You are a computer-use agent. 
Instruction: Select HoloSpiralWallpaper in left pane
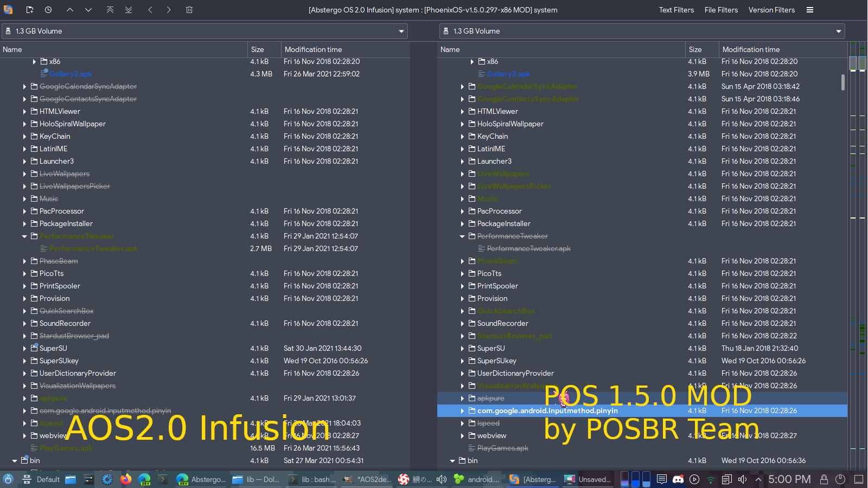[73, 124]
